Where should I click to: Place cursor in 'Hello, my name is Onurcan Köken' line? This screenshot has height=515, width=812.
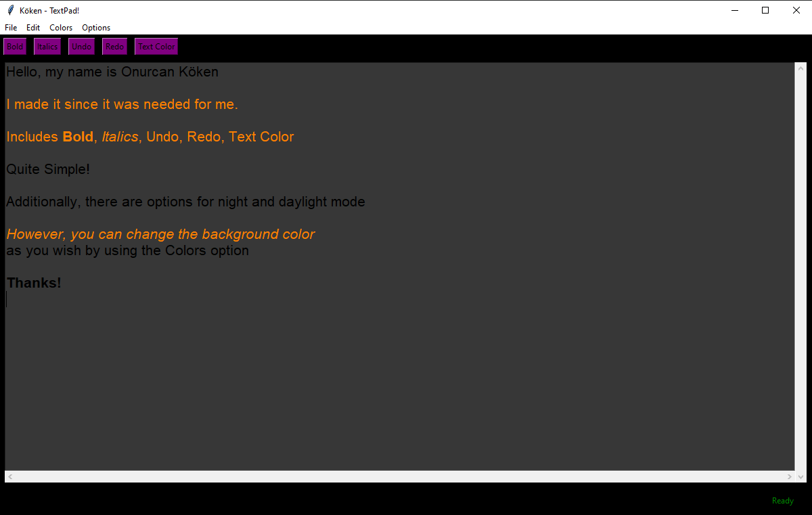(112, 72)
